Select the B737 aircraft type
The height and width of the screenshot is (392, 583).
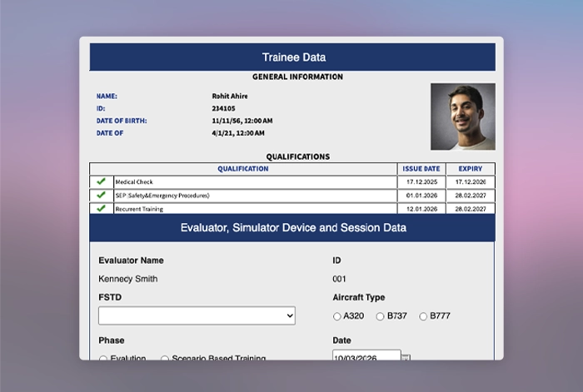380,316
